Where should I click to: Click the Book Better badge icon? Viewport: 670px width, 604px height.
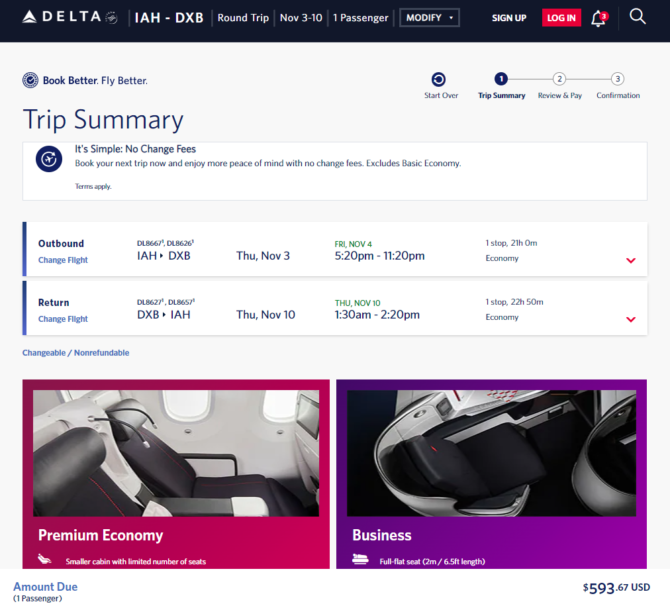[30, 80]
